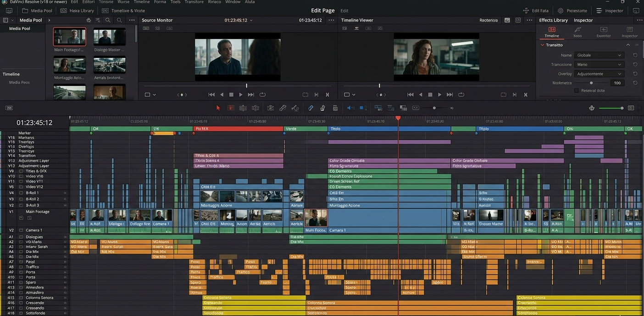
Task: Click Source Monitor go-to-first-frame button
Action: (211, 95)
